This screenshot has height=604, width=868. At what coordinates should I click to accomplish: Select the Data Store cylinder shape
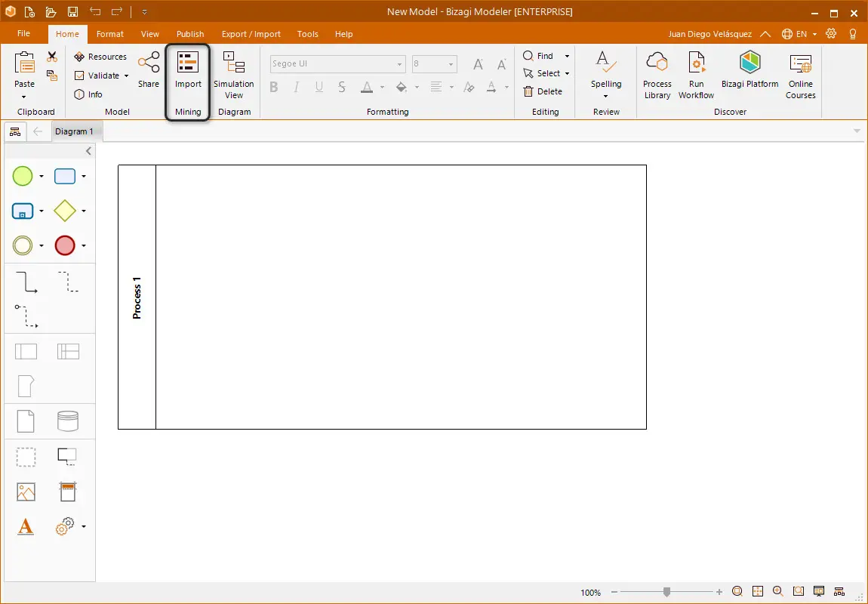pos(68,421)
